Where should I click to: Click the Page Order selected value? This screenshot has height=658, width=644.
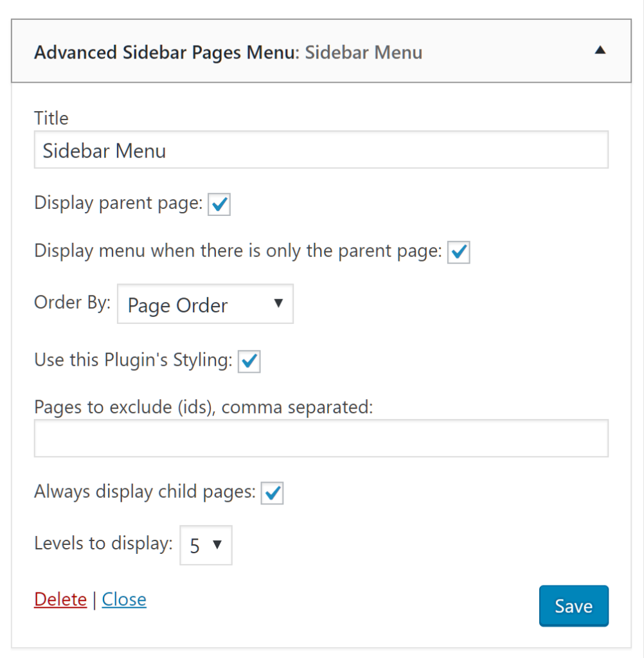[x=177, y=305]
